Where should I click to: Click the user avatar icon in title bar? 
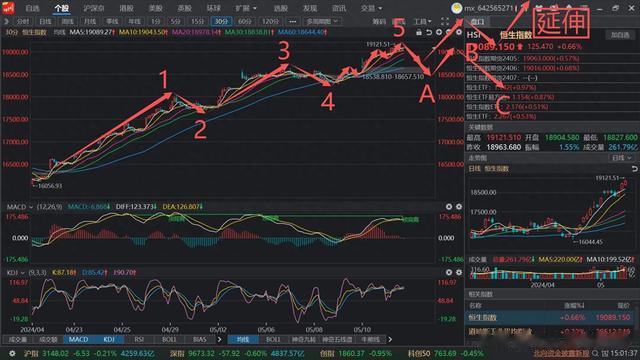[456, 8]
